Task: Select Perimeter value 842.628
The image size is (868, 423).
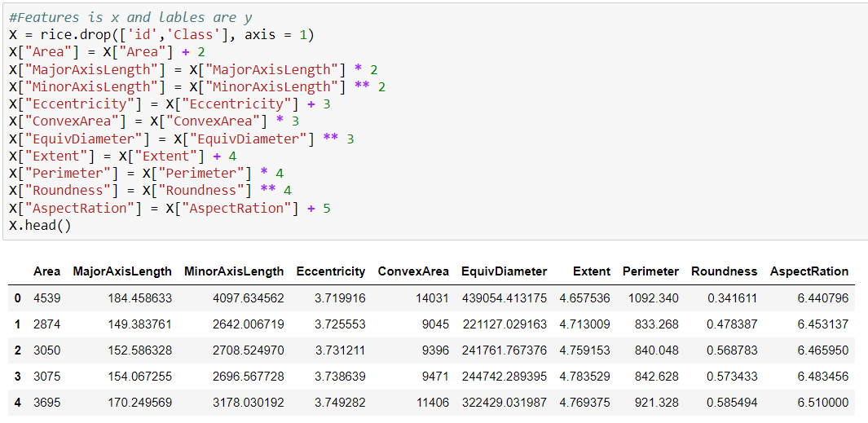Action: (x=657, y=377)
